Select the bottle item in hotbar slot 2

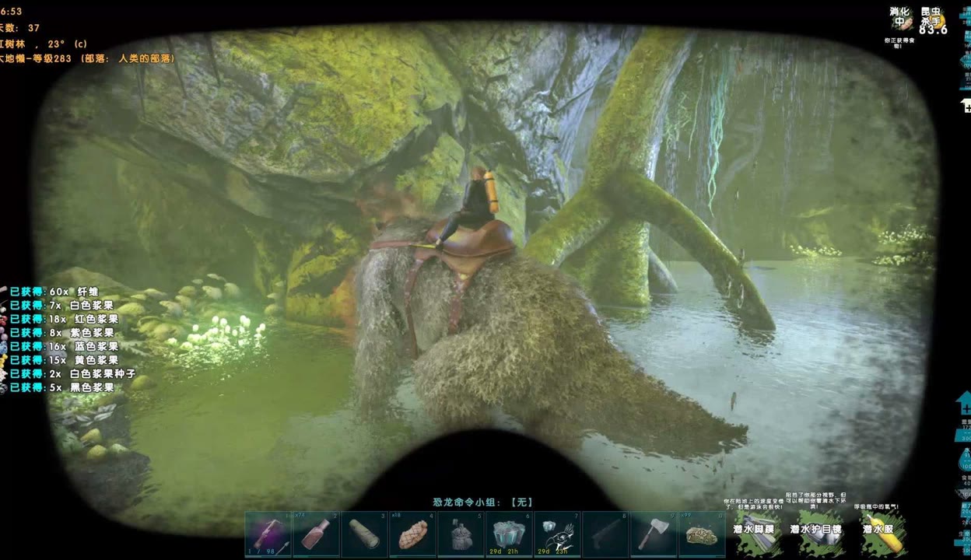click(317, 534)
